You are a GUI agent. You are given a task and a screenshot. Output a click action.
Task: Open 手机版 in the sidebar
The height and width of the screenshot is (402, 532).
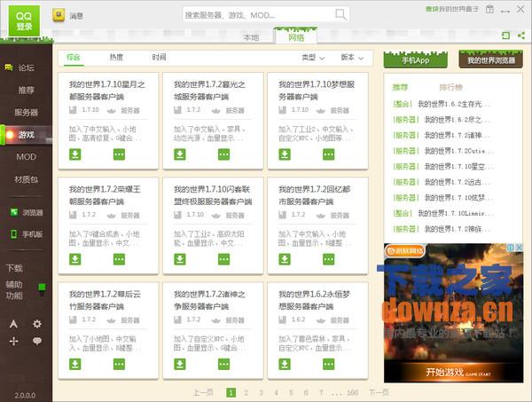(x=26, y=234)
